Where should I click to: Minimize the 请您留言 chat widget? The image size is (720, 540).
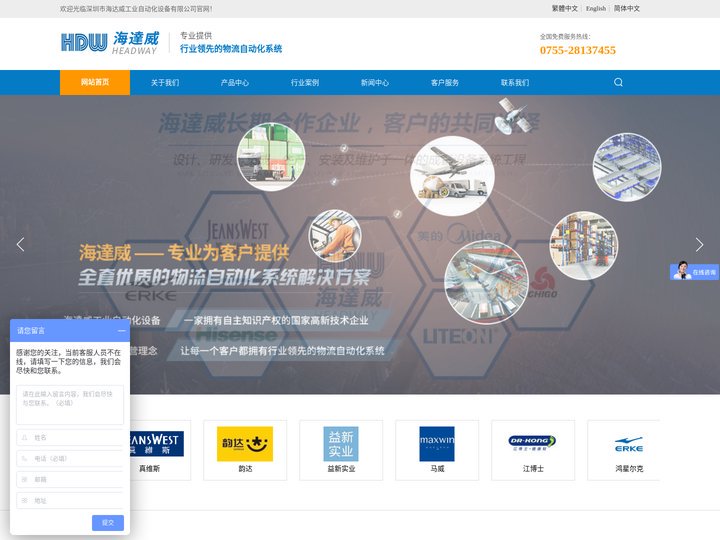tap(121, 331)
